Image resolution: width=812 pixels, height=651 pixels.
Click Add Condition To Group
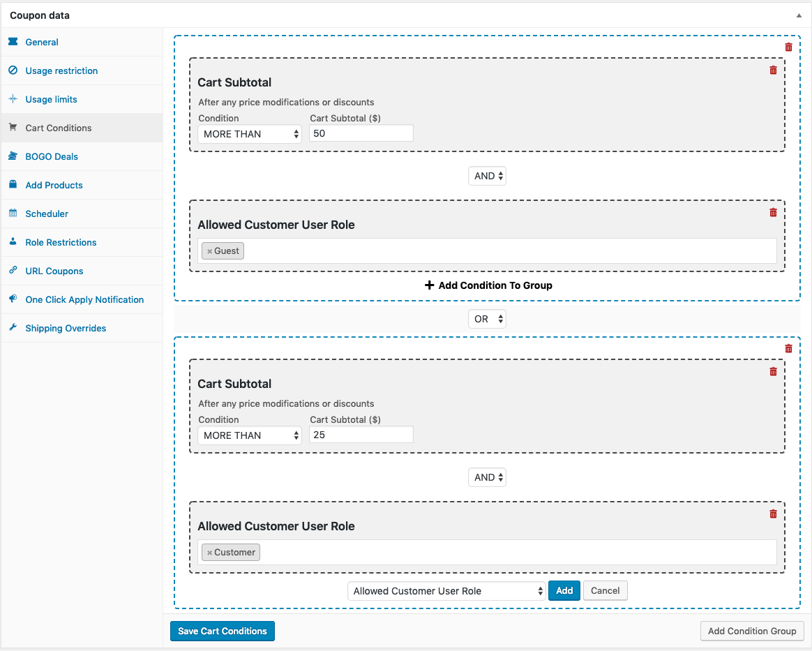[x=488, y=285]
